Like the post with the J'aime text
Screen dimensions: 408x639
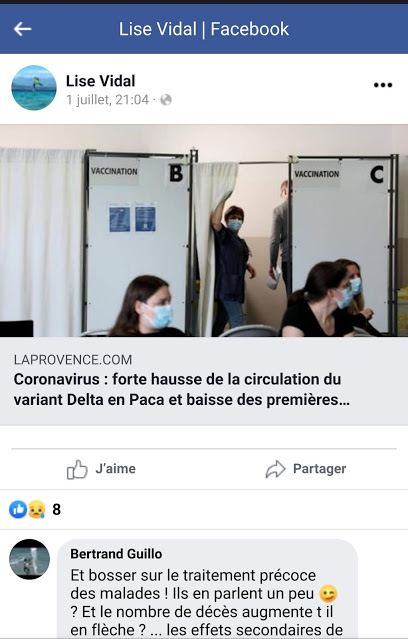pyautogui.click(x=115, y=469)
